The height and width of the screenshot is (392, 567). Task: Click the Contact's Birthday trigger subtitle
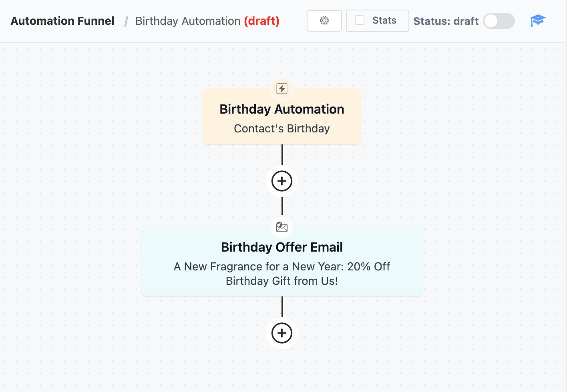pos(281,128)
